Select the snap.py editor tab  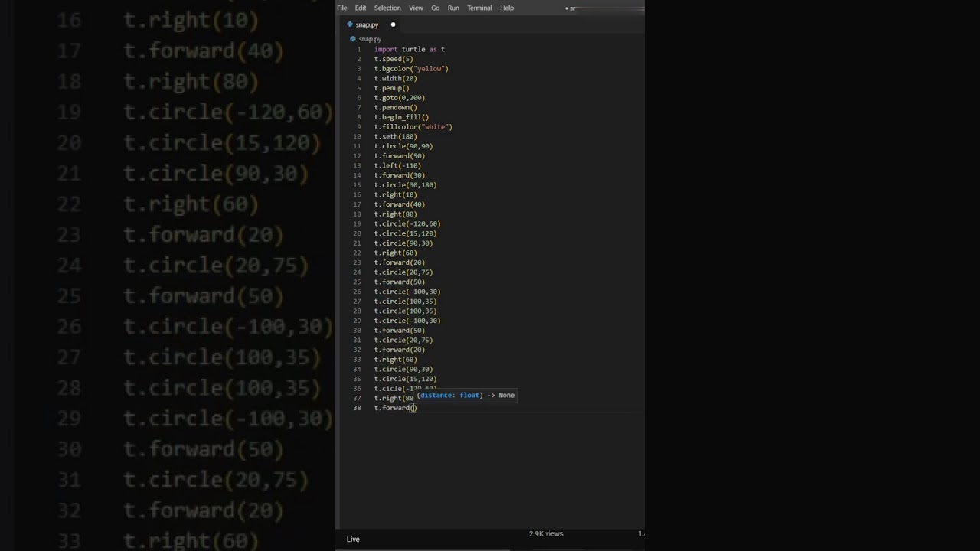[371, 24]
